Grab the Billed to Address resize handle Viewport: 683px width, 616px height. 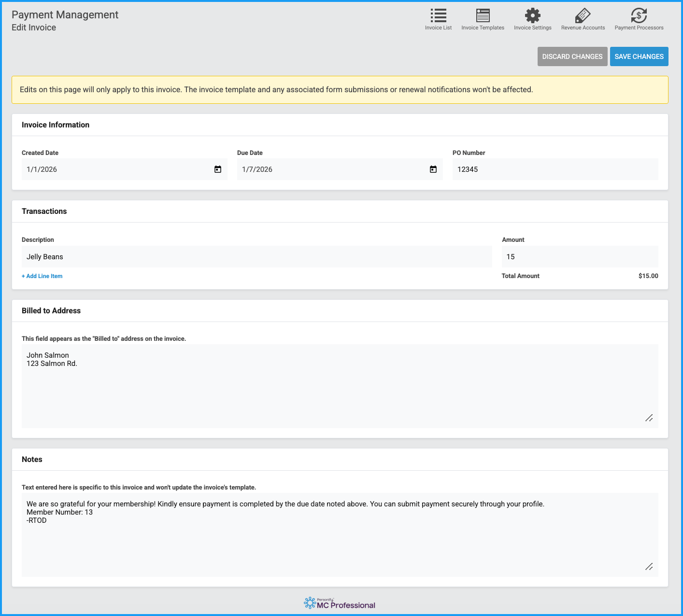649,418
